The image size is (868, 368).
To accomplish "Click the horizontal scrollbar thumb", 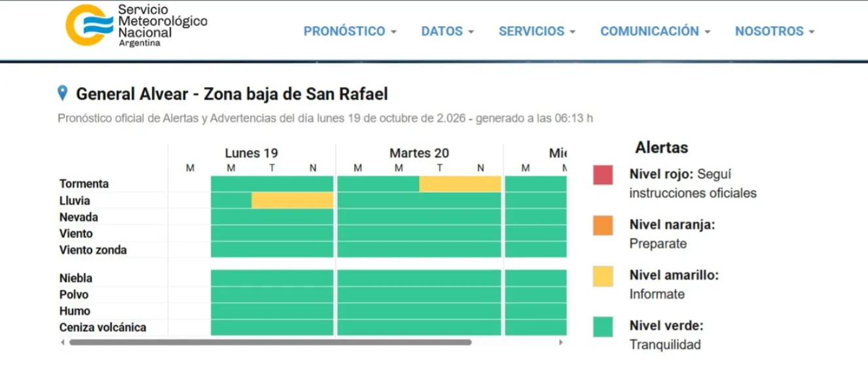I will click(270, 342).
